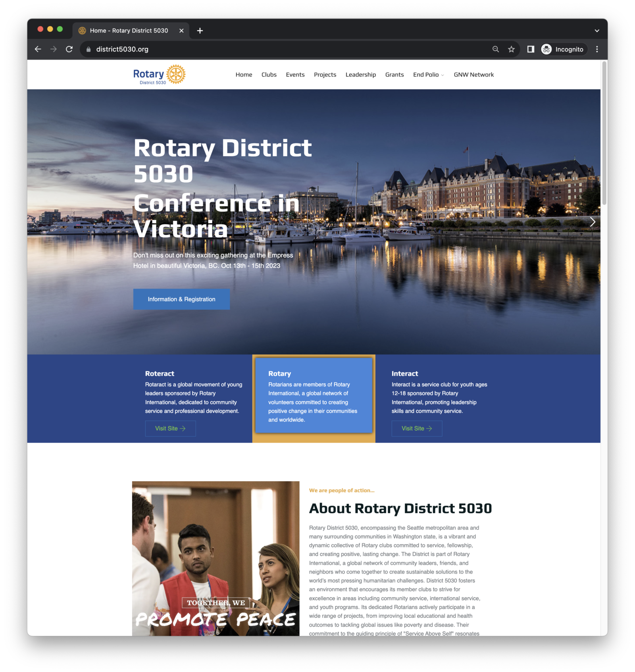Select the highlighted Rotary card

[x=314, y=395]
